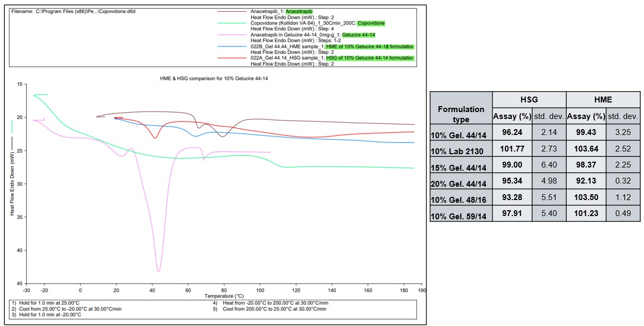Click the red HSG sample legend line
Screen dimensions: 644x326
232,58
